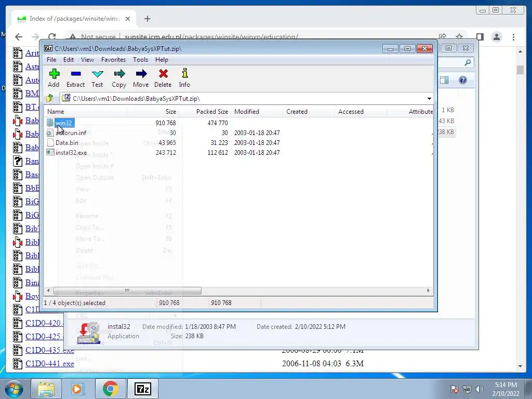Click the Chrome page scroll up arrow
Image resolution: width=532 pixels, height=399 pixels.
click(521, 51)
